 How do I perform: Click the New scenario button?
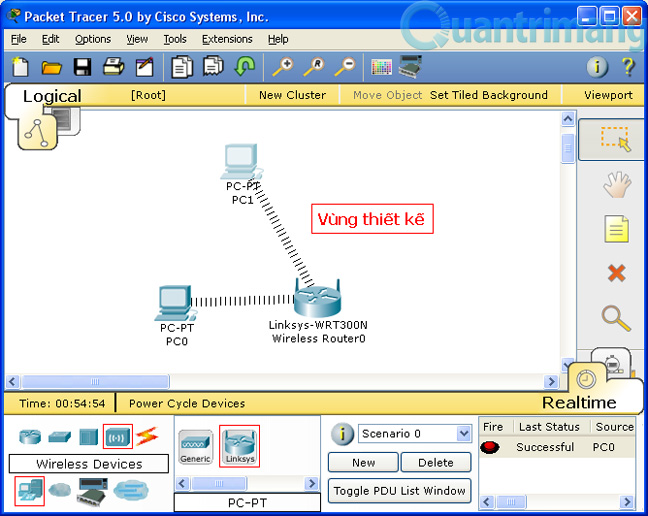363,463
